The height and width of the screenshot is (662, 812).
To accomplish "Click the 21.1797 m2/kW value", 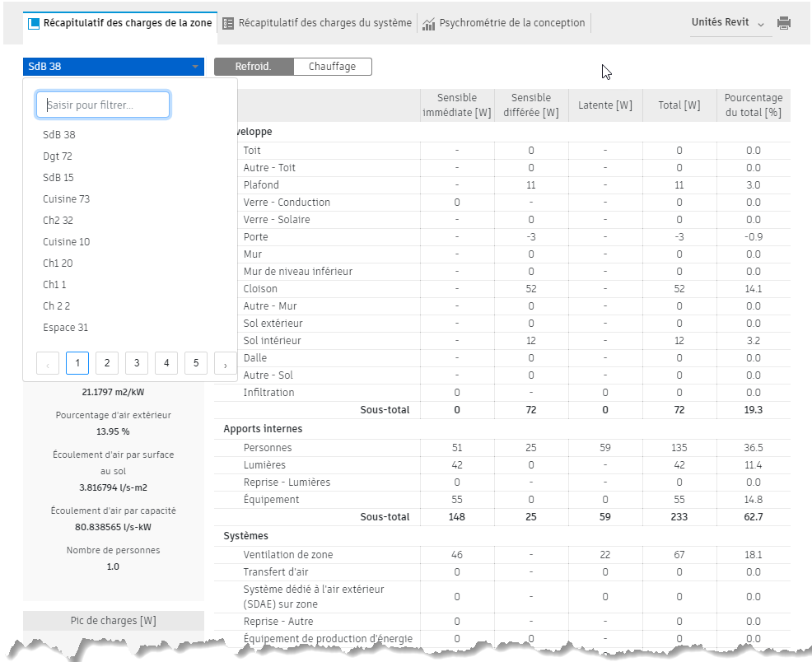I will click(x=113, y=392).
